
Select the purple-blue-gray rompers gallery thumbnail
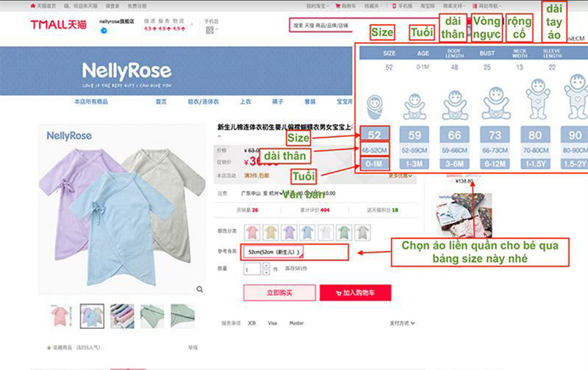[92, 316]
